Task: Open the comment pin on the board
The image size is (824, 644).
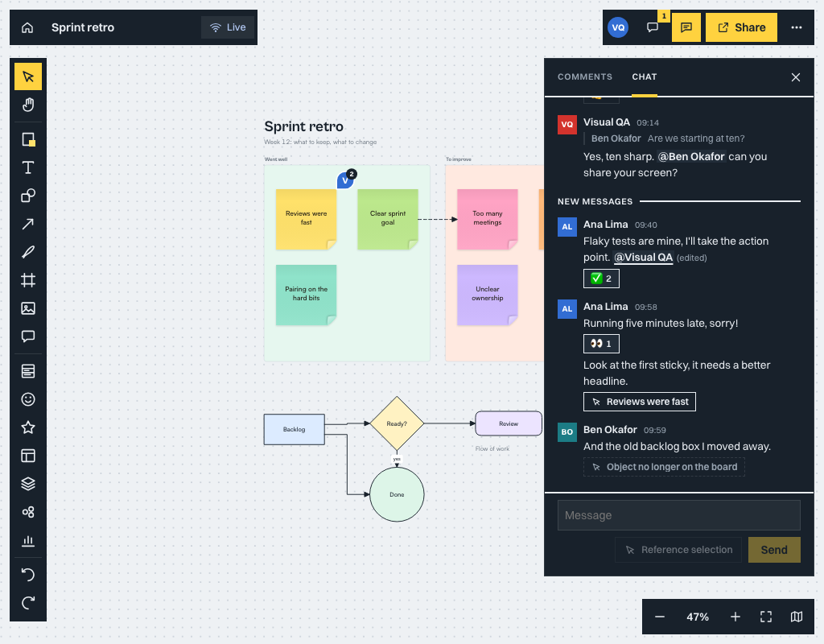Action: pyautogui.click(x=345, y=180)
